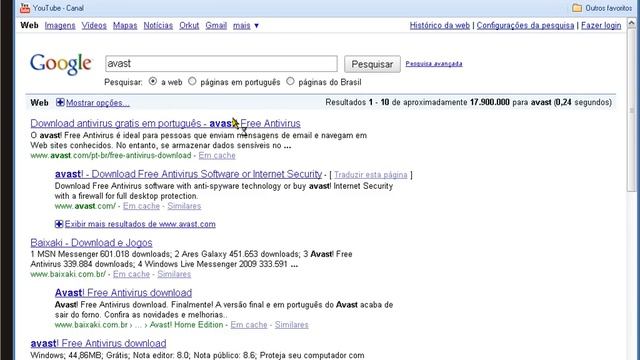This screenshot has height=360, width=640.
Task: Click the Google logo
Action: 61,64
